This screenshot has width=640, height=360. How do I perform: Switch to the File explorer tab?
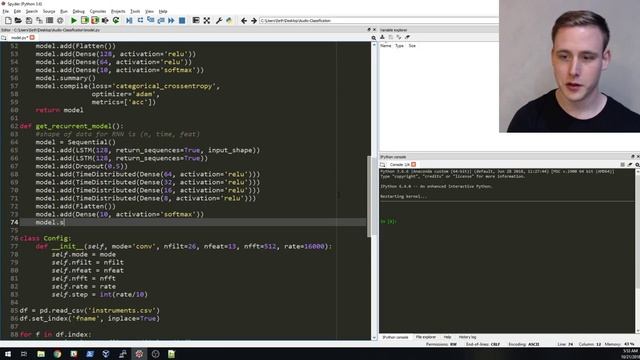(x=425, y=337)
